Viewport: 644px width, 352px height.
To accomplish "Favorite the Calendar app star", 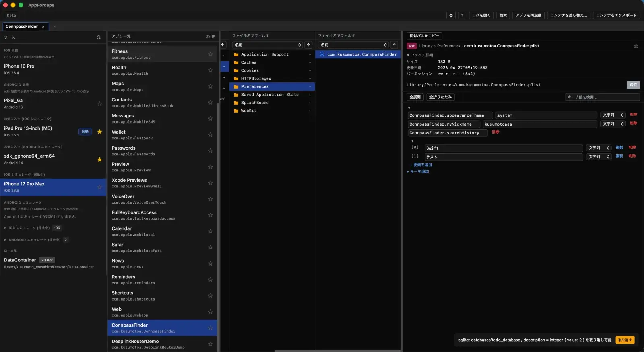I will pos(210,231).
